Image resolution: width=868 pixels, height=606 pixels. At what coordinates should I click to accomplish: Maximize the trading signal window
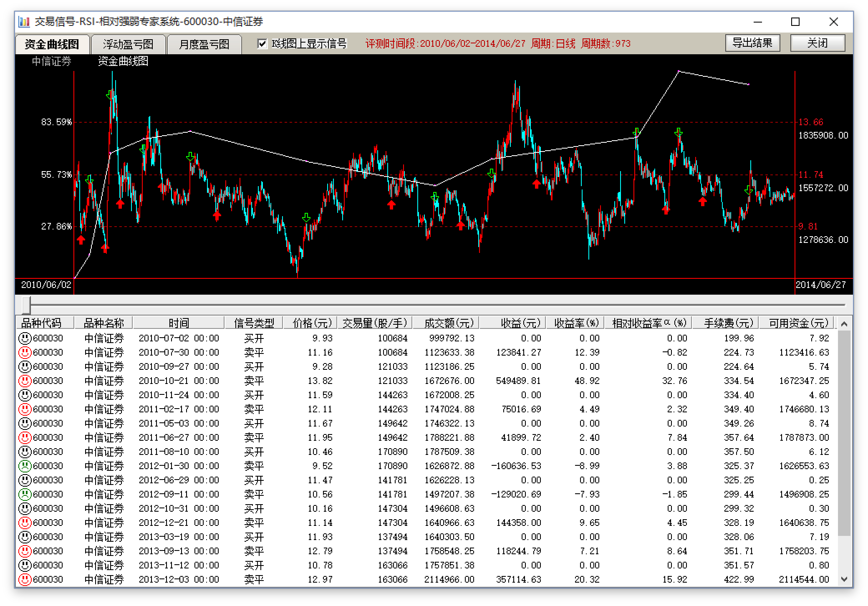[795, 22]
